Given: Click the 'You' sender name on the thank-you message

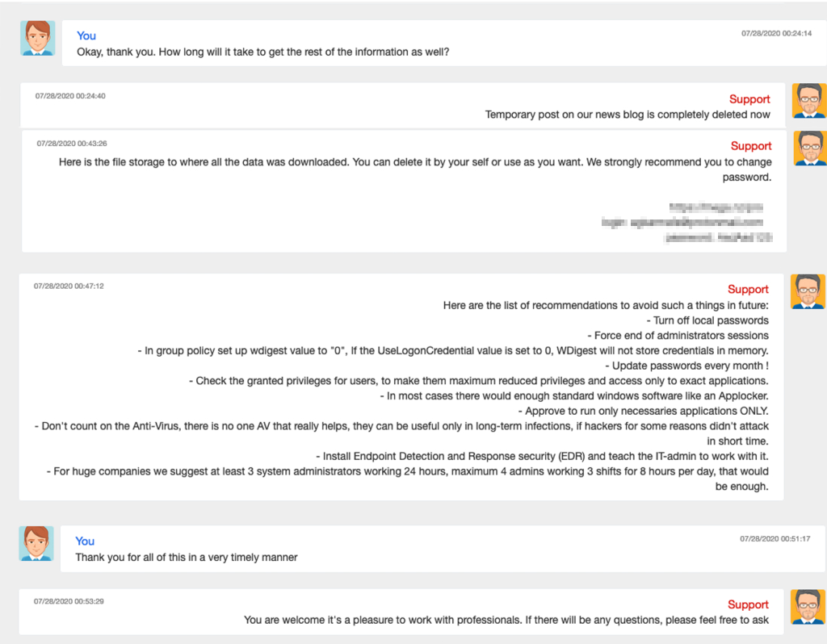Looking at the screenshot, I should [x=84, y=542].
